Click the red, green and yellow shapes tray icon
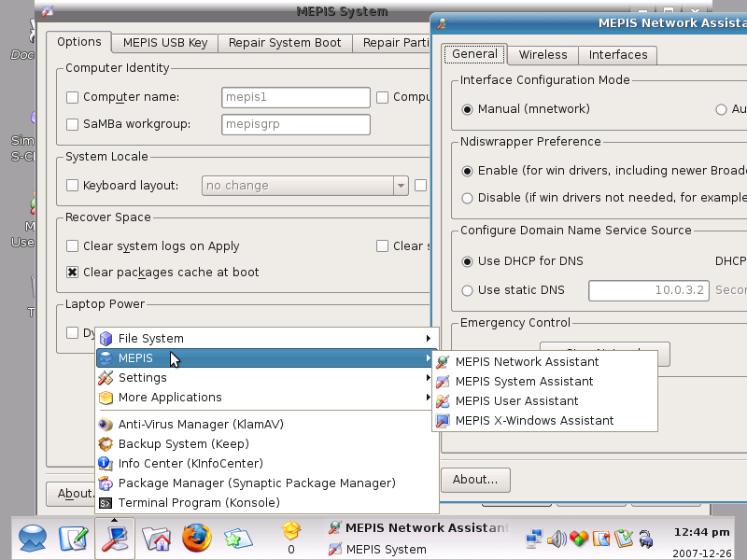 click(x=579, y=539)
